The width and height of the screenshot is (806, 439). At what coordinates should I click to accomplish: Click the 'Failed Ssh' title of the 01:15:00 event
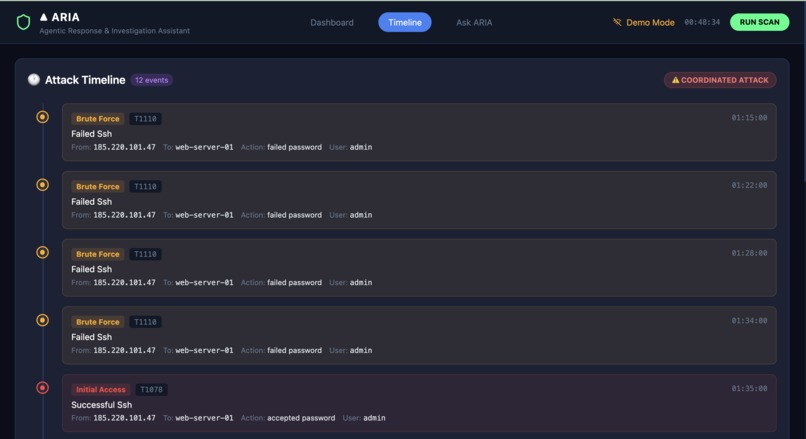(91, 134)
